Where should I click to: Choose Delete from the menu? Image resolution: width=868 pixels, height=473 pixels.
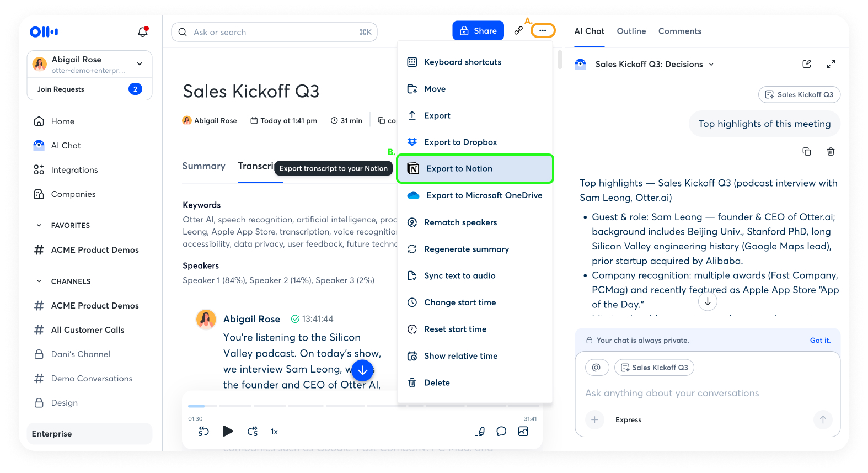475,382
